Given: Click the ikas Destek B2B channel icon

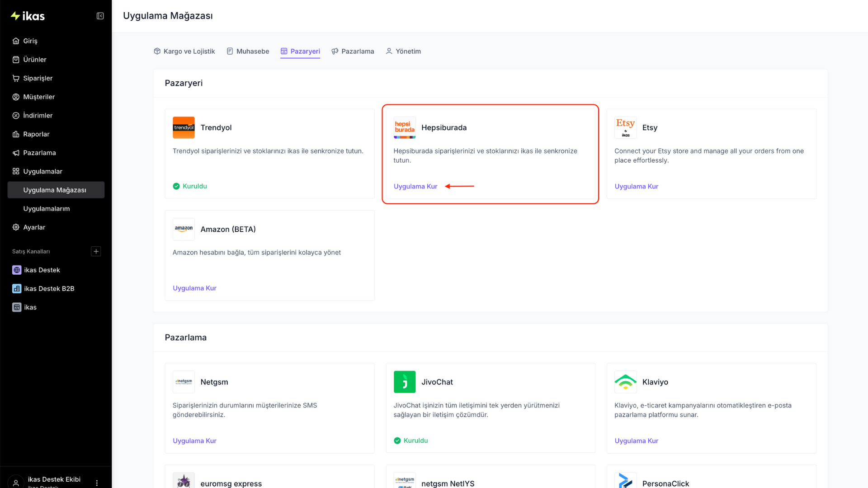Looking at the screenshot, I should pyautogui.click(x=17, y=289).
